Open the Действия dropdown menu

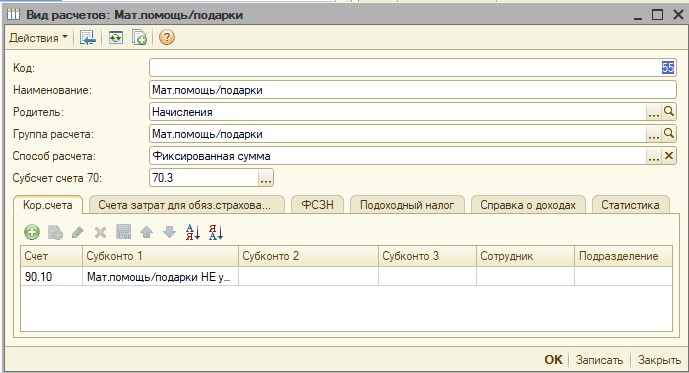pyautogui.click(x=39, y=38)
